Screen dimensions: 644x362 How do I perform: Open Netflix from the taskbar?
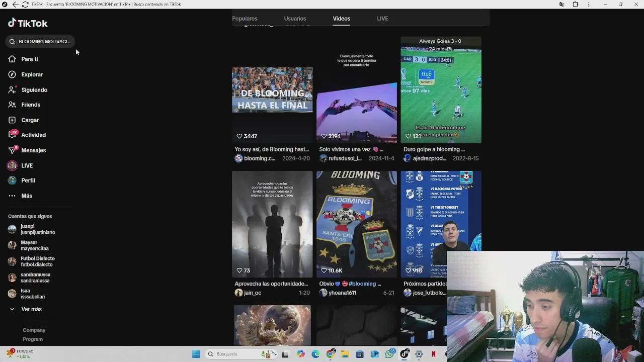[x=433, y=354]
